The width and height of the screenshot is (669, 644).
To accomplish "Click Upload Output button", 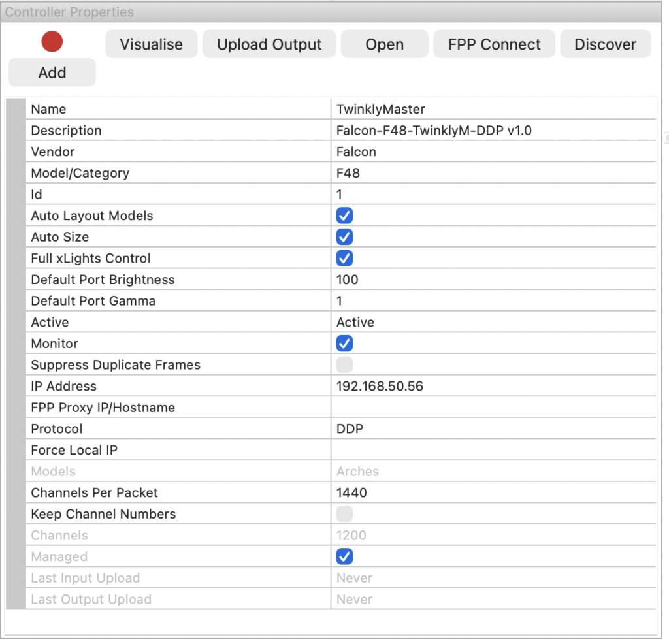I will point(269,44).
